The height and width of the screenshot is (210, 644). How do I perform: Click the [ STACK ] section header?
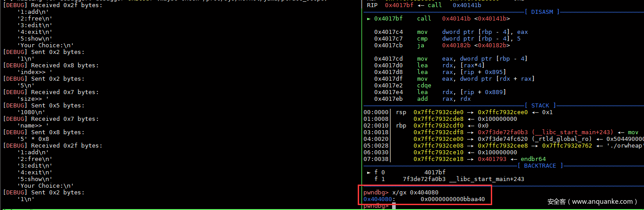[x=543, y=105]
